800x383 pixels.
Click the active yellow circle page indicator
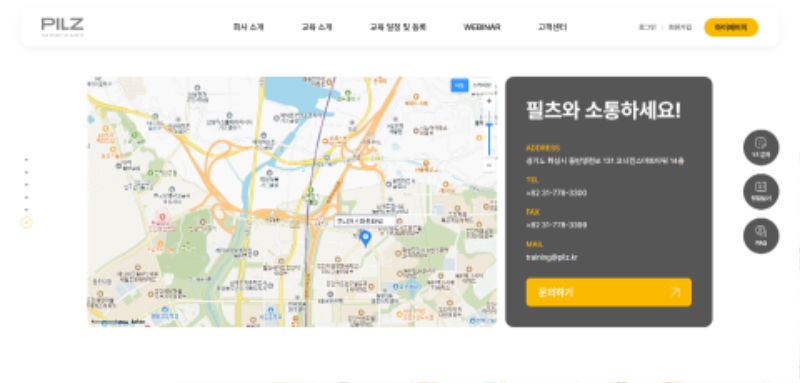pyautogui.click(x=27, y=222)
